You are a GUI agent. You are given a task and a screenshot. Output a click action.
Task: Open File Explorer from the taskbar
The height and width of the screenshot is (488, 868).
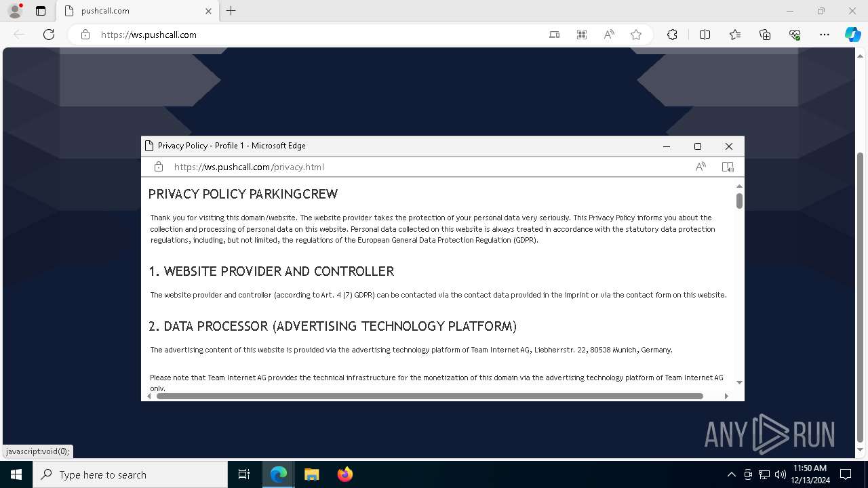(311, 474)
